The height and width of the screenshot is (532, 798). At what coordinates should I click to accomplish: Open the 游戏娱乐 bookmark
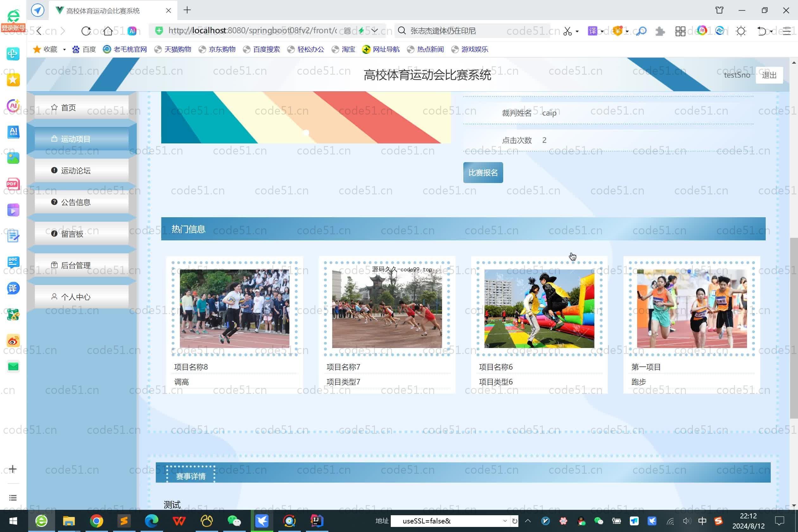pyautogui.click(x=470, y=49)
